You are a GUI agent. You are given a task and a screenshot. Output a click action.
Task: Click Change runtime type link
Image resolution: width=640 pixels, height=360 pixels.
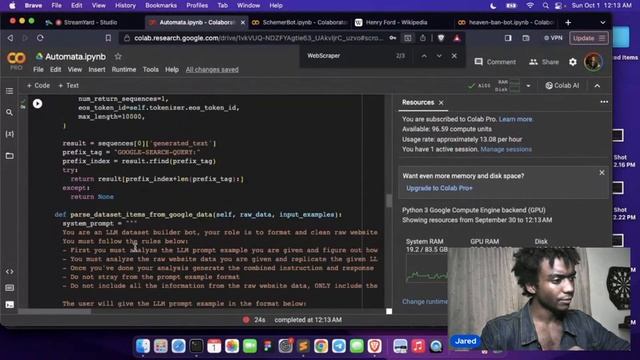pos(424,302)
